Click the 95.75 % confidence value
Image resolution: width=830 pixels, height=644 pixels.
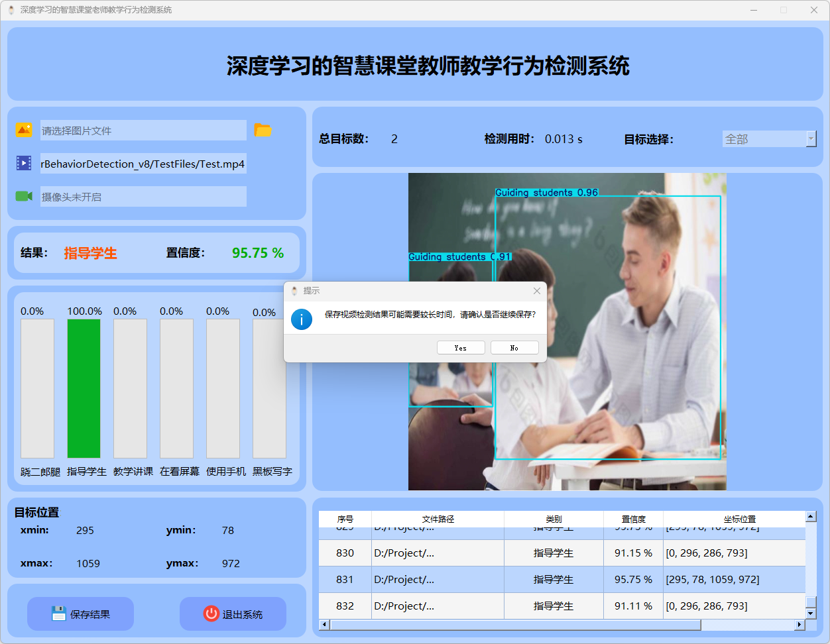click(258, 253)
